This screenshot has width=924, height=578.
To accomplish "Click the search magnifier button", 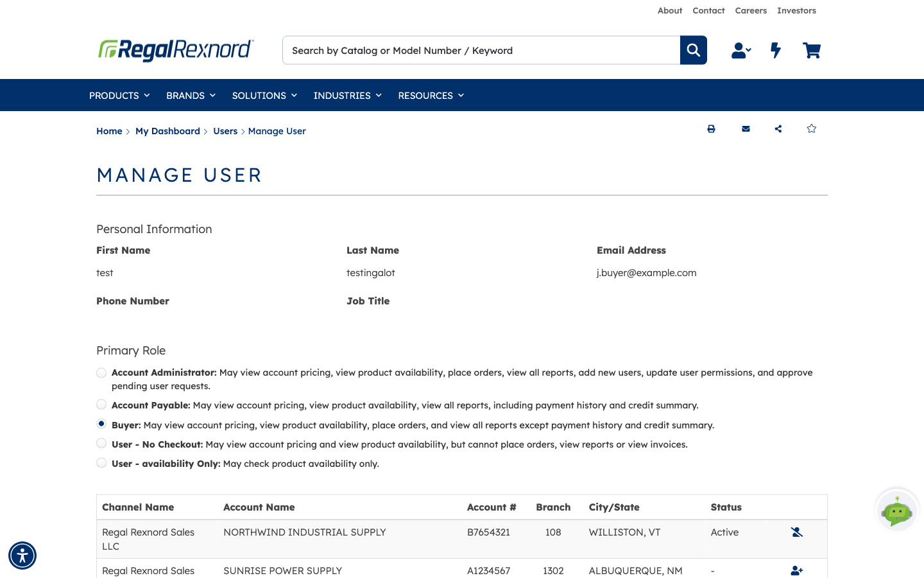I will 694,50.
